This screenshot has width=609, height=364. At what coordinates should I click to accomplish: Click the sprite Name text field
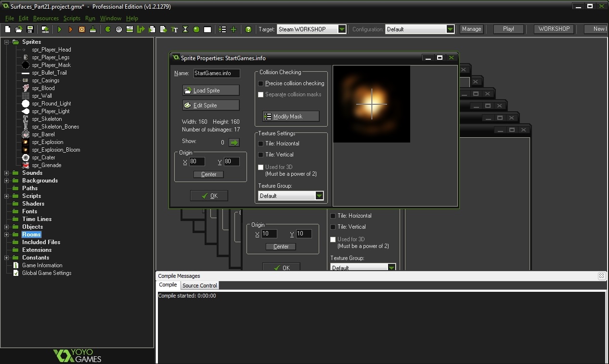(x=216, y=73)
